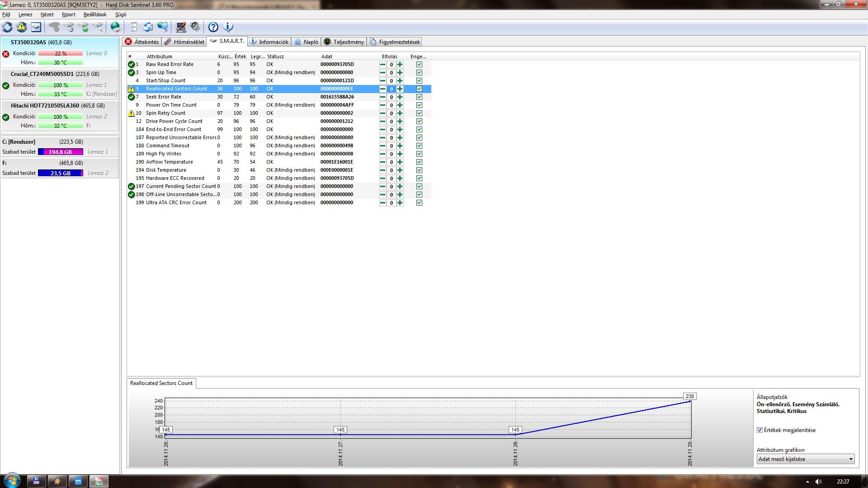
Task: Open the Fájl menu
Action: [x=6, y=14]
